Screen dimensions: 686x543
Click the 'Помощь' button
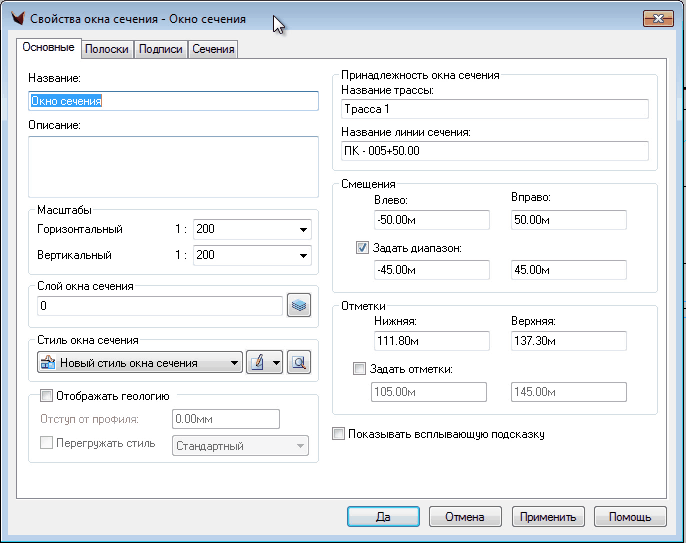[x=630, y=517]
